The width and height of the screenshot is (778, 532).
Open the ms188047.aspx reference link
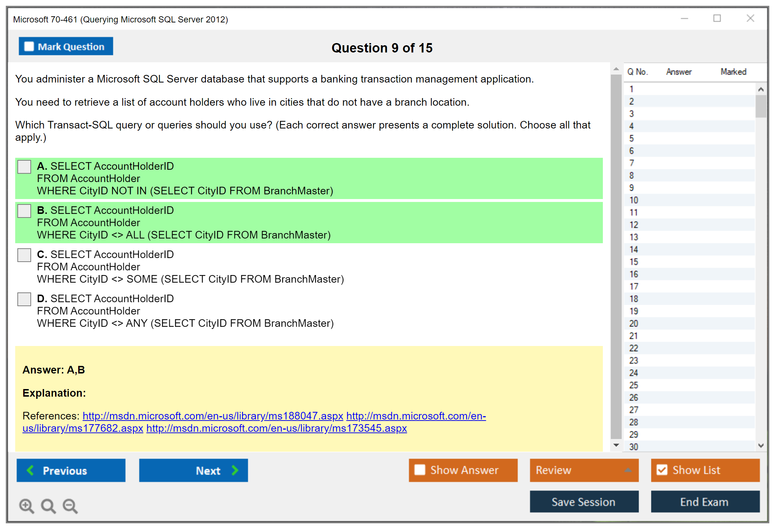(213, 416)
